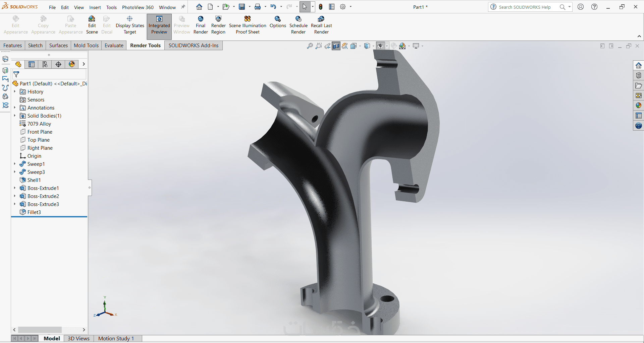Open the Render Region tool

(218, 25)
